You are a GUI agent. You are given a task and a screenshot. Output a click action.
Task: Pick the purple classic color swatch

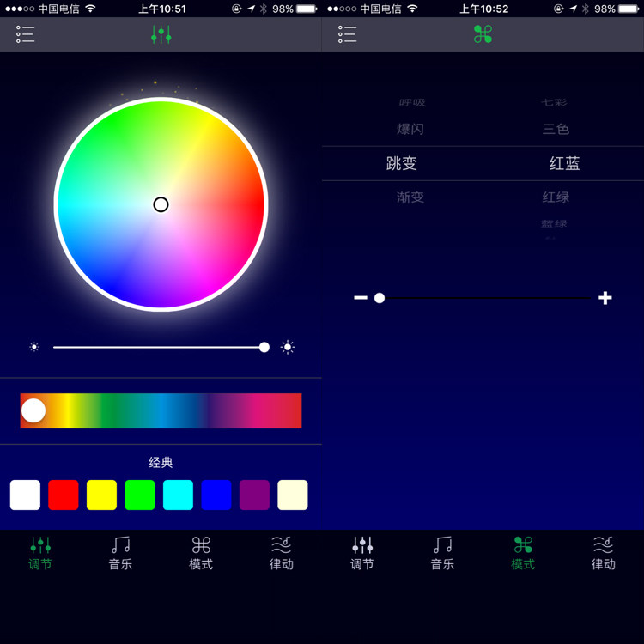click(254, 495)
